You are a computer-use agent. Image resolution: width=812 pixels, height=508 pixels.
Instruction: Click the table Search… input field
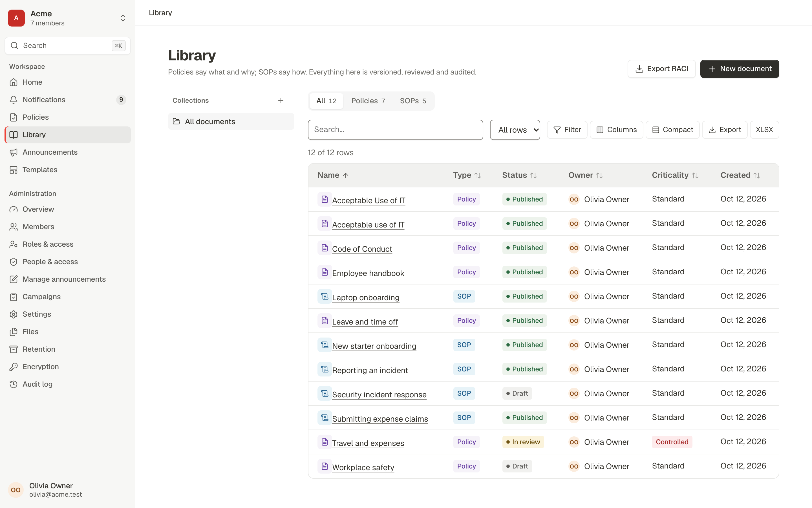(x=395, y=130)
